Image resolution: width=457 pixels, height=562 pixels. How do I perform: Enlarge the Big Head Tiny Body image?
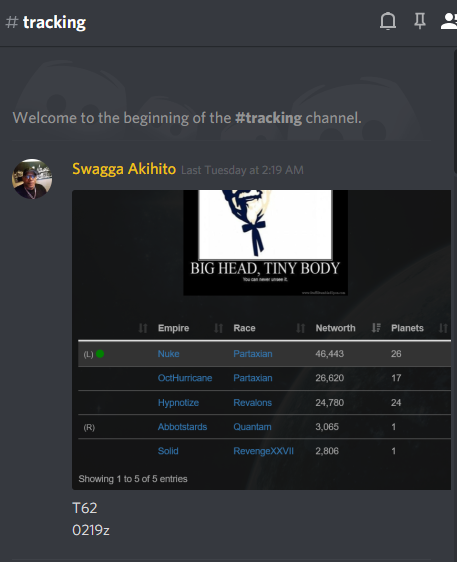[x=265, y=243]
